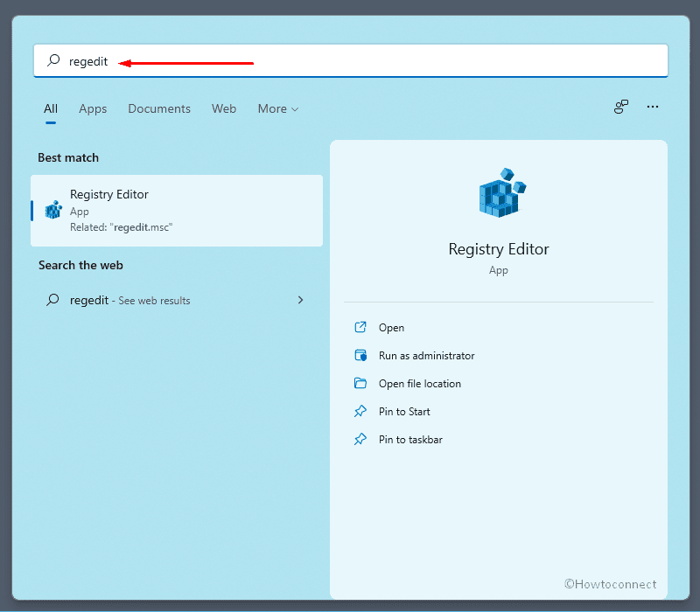Click the Pin to Start pin icon
The width and height of the screenshot is (700, 612).
point(360,411)
